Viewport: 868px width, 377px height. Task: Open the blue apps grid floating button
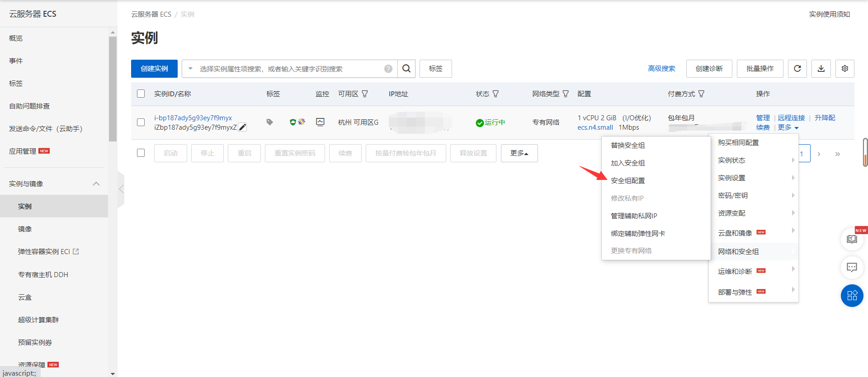[x=852, y=296]
